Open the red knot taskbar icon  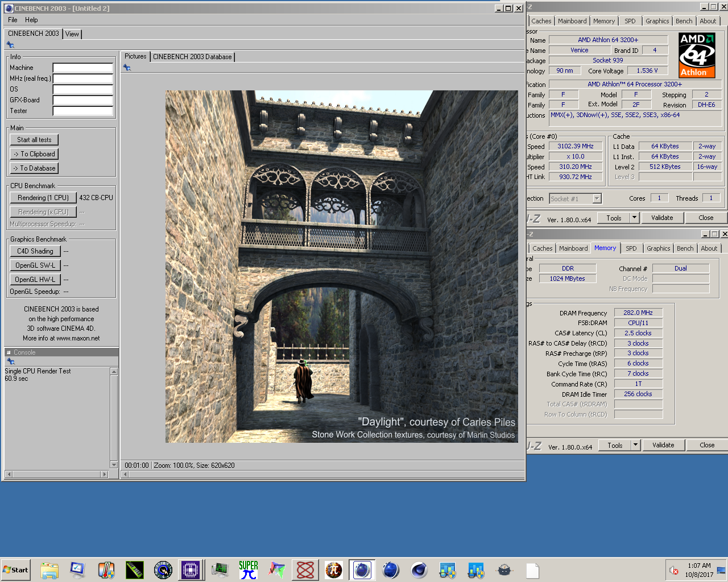(x=305, y=570)
